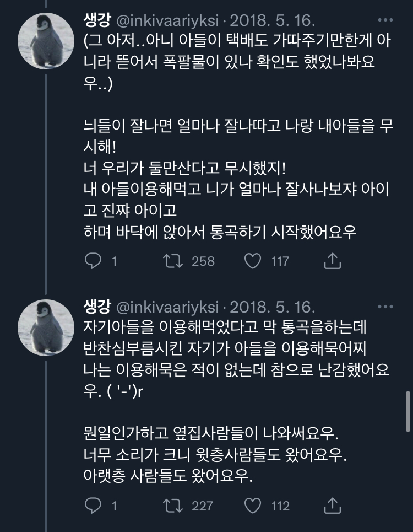Viewport: 413px width, 532px height.
Task: Retweet the post showing 227 retweets
Action: tap(175, 505)
